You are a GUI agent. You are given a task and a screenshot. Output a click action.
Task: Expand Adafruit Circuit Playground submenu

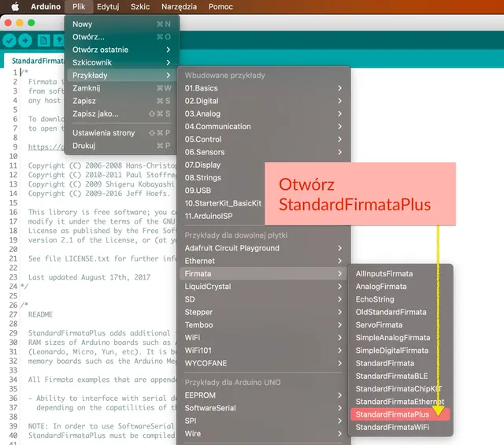coord(263,248)
